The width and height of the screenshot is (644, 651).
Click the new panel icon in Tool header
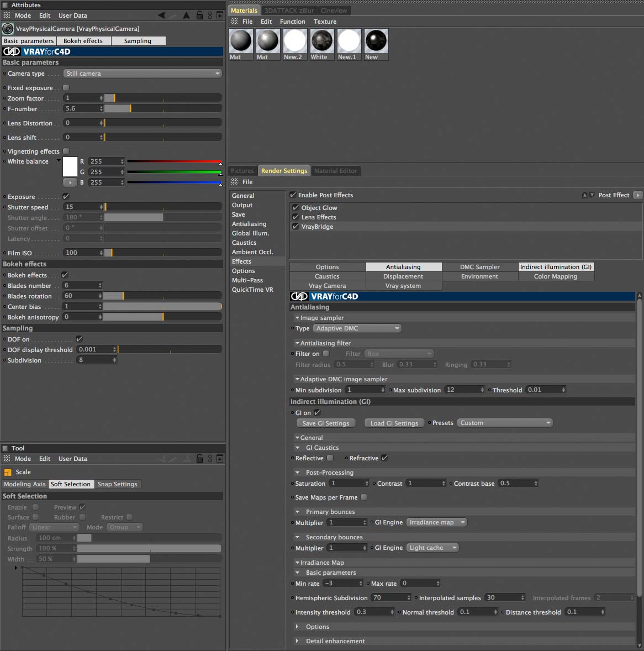pos(220,458)
